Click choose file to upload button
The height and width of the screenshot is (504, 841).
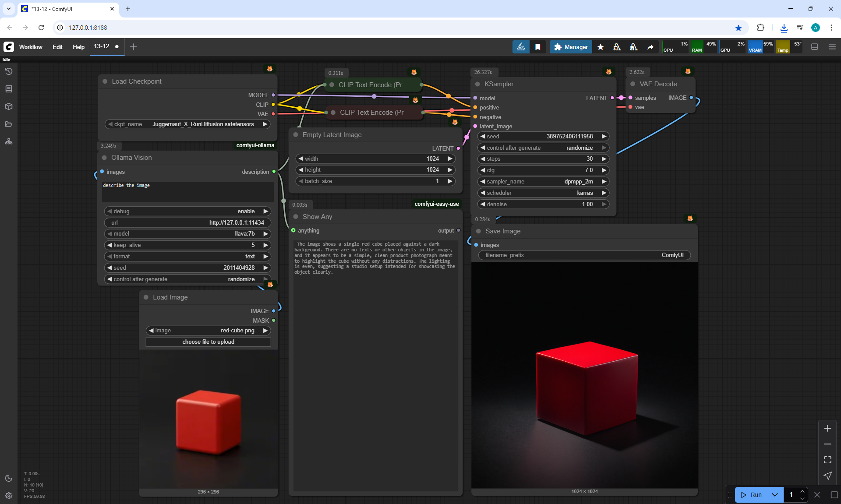208,342
